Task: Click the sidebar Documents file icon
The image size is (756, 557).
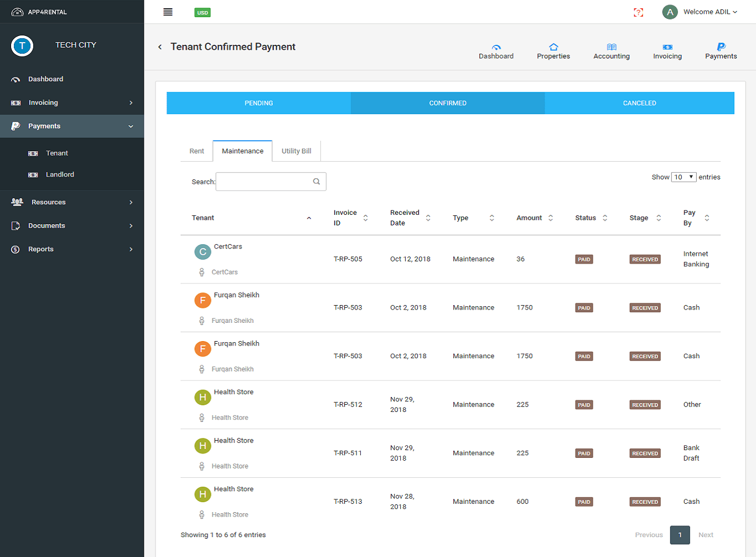Action: [x=15, y=226]
